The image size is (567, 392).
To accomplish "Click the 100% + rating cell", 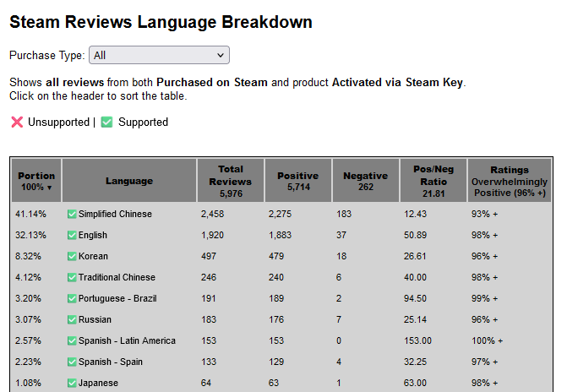I will click(x=487, y=340).
